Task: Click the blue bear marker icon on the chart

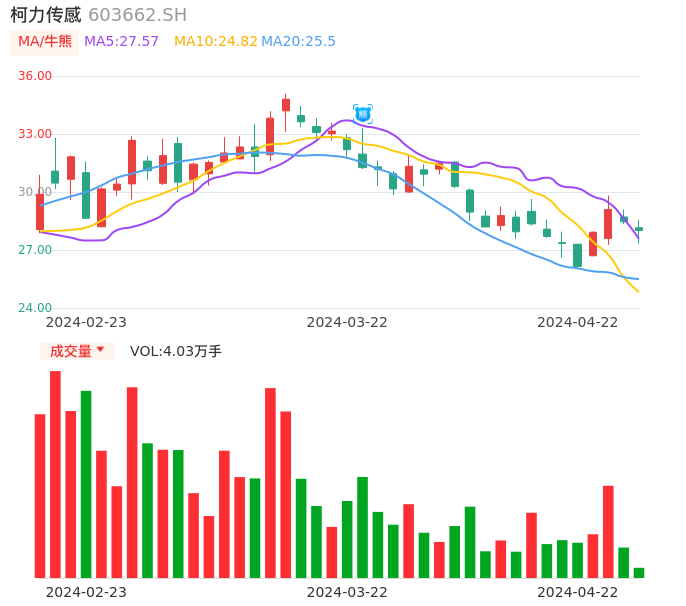Action: pyautogui.click(x=363, y=114)
